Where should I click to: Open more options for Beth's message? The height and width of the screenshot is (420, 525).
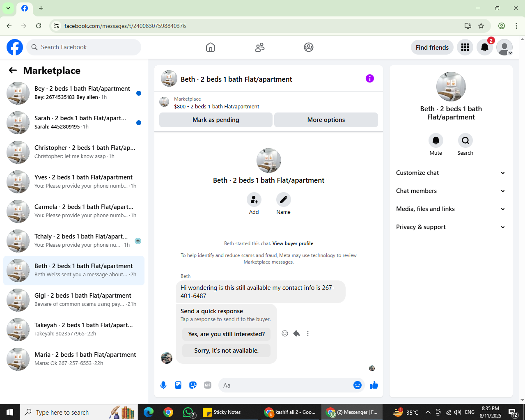pyautogui.click(x=308, y=333)
